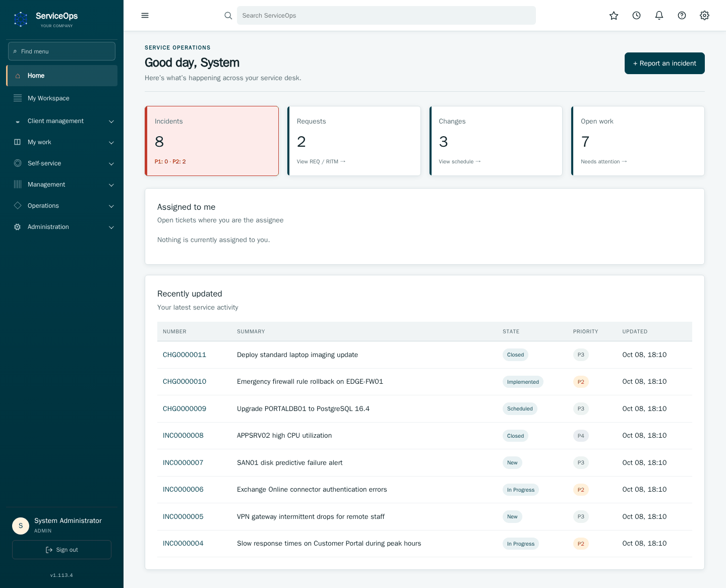Click the ServiceOps logo icon
Screen dimensions: 726x588
pyautogui.click(x=21, y=19)
